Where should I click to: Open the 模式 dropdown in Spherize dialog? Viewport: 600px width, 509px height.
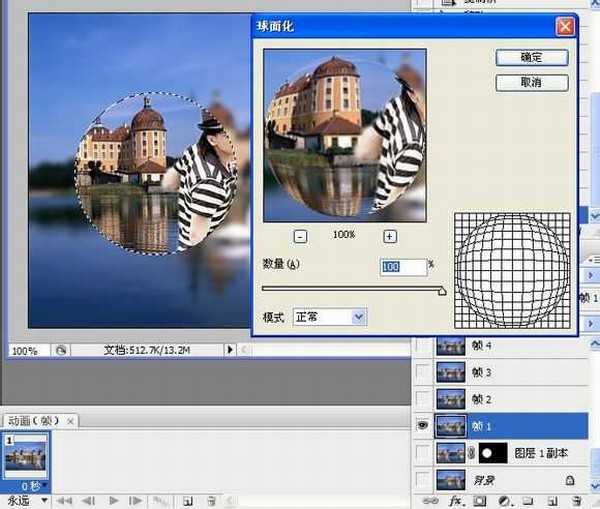point(330,316)
